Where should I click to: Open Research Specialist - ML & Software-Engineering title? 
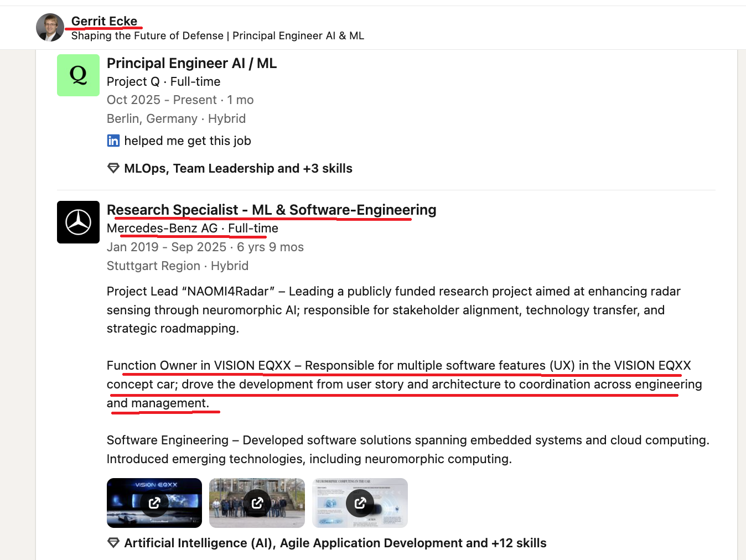coord(271,210)
